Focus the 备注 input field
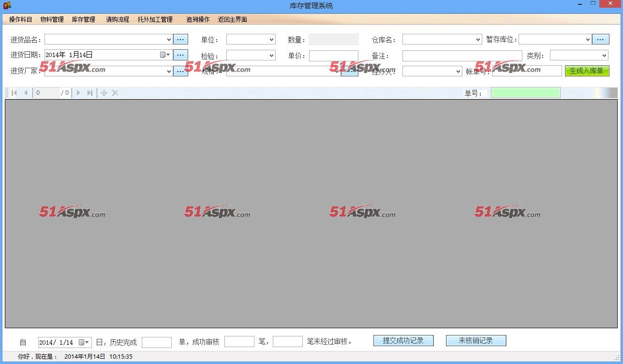This screenshot has width=623, height=364. (x=462, y=56)
